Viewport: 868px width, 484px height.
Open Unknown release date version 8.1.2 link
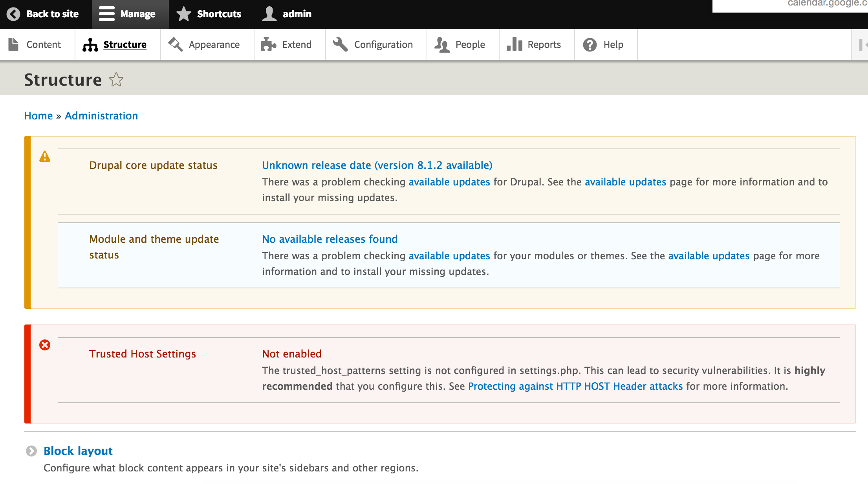377,165
